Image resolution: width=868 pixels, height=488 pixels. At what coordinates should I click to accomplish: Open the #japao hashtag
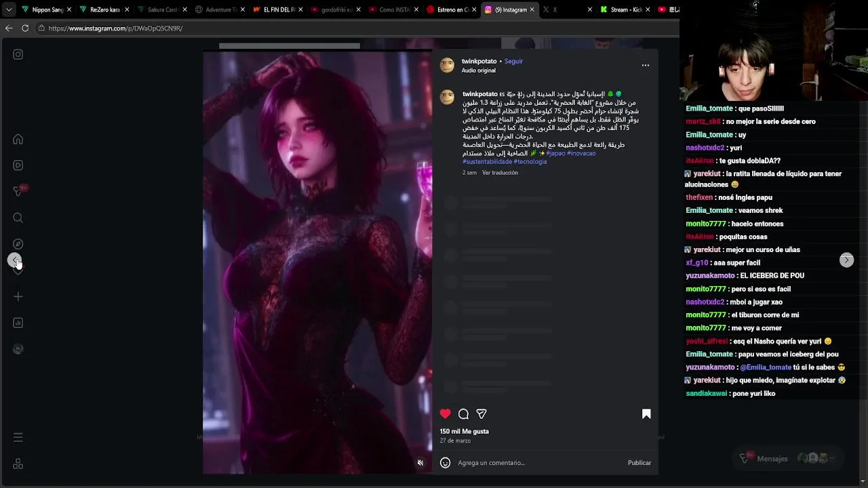555,153
